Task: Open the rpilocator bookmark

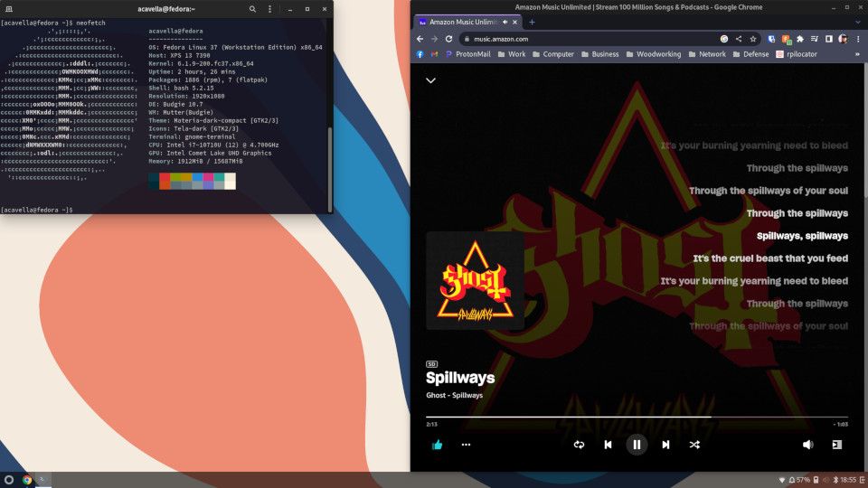Action: click(797, 54)
